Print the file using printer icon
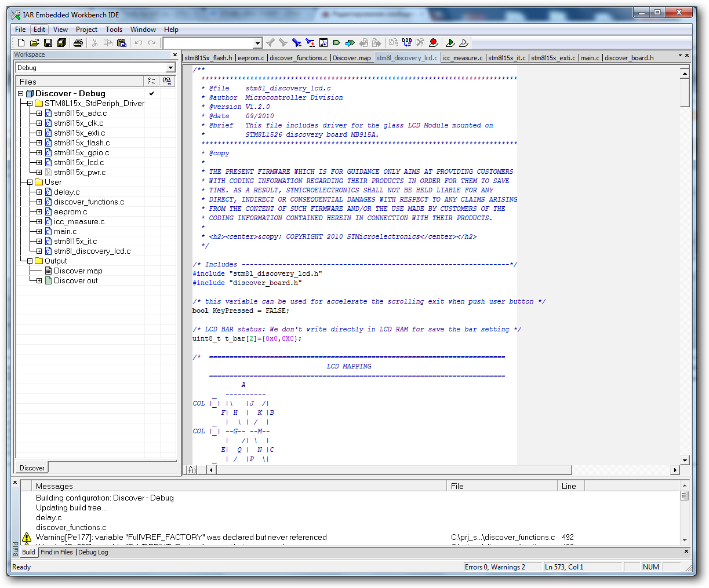709x588 pixels. 78,43
